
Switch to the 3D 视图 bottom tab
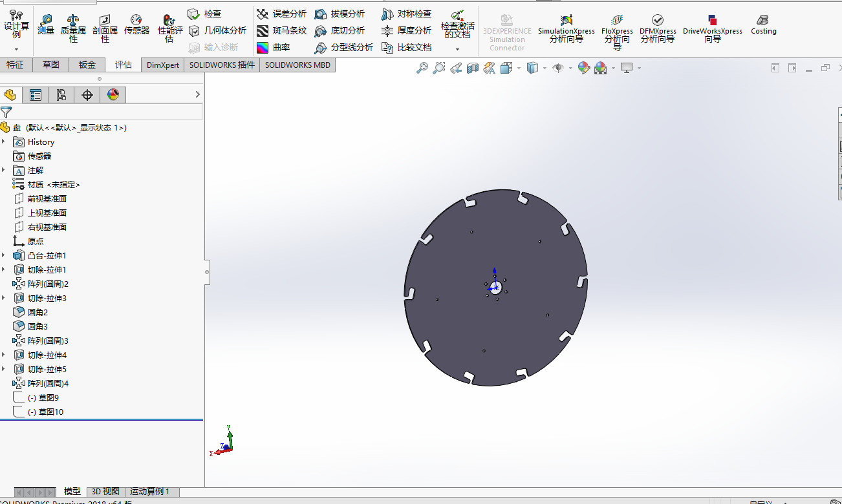[x=105, y=492]
